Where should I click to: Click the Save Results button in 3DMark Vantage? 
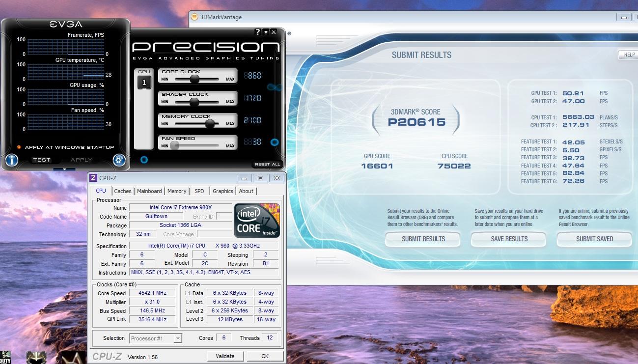point(509,239)
